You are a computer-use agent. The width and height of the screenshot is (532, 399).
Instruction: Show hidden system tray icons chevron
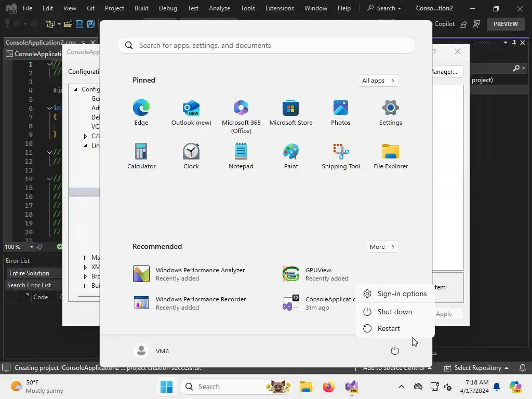(402, 387)
